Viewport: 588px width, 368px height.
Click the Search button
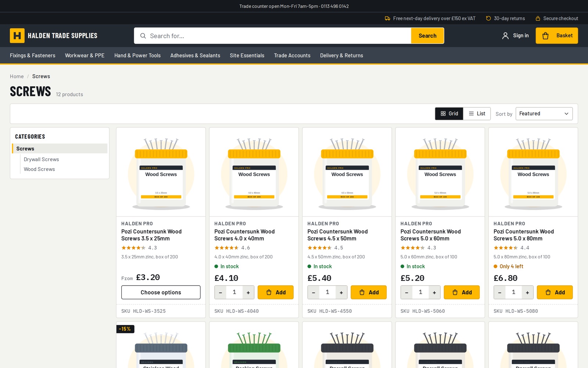pyautogui.click(x=427, y=36)
